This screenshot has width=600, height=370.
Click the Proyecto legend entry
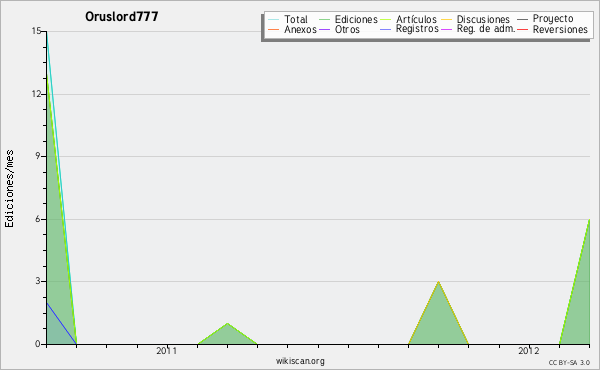point(545,19)
